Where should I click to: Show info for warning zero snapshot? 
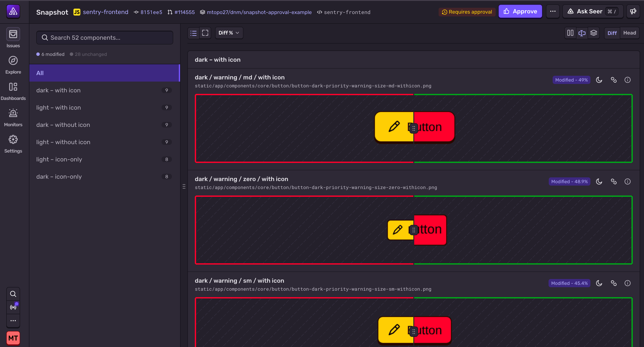[628, 182]
